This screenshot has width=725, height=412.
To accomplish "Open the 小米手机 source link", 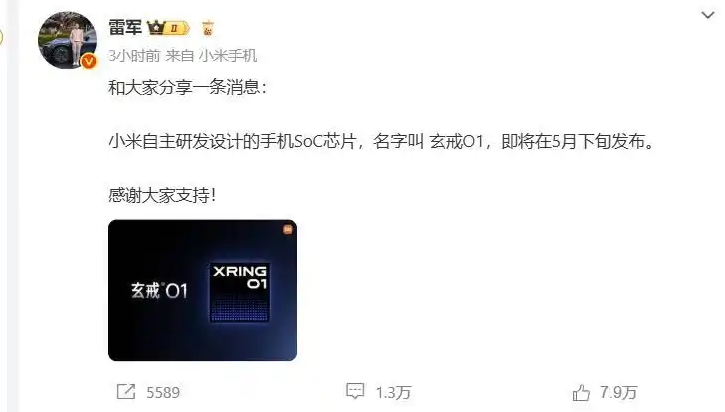I will pyautogui.click(x=227, y=56).
